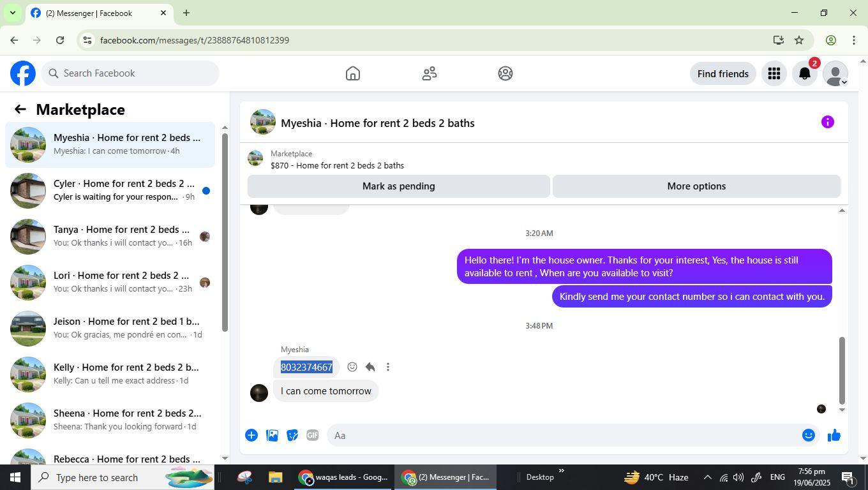Click the conversation list scroll down arrow
This screenshot has width=868, height=490.
tap(225, 458)
